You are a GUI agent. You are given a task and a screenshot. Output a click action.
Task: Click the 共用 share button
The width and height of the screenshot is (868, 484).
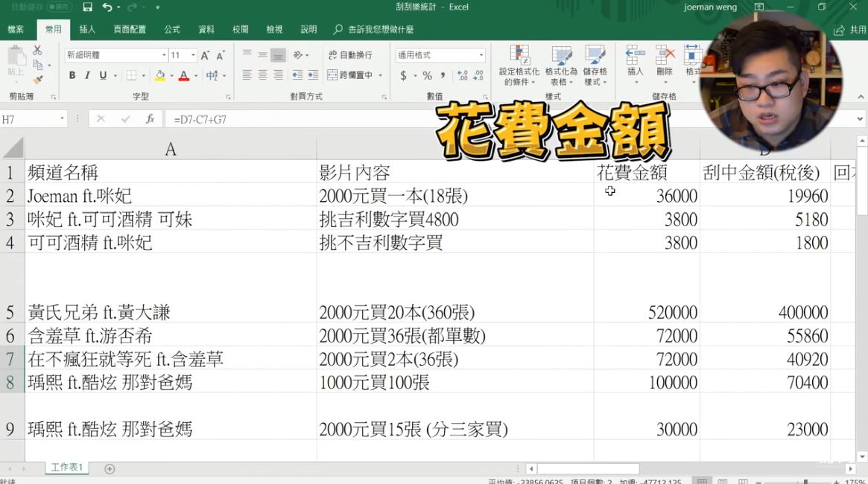850,30
